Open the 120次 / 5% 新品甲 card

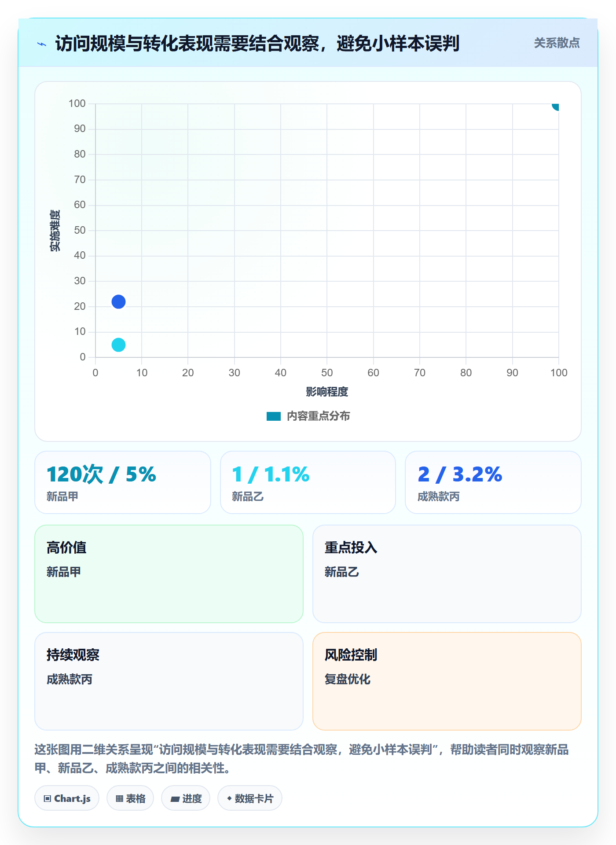coord(123,482)
